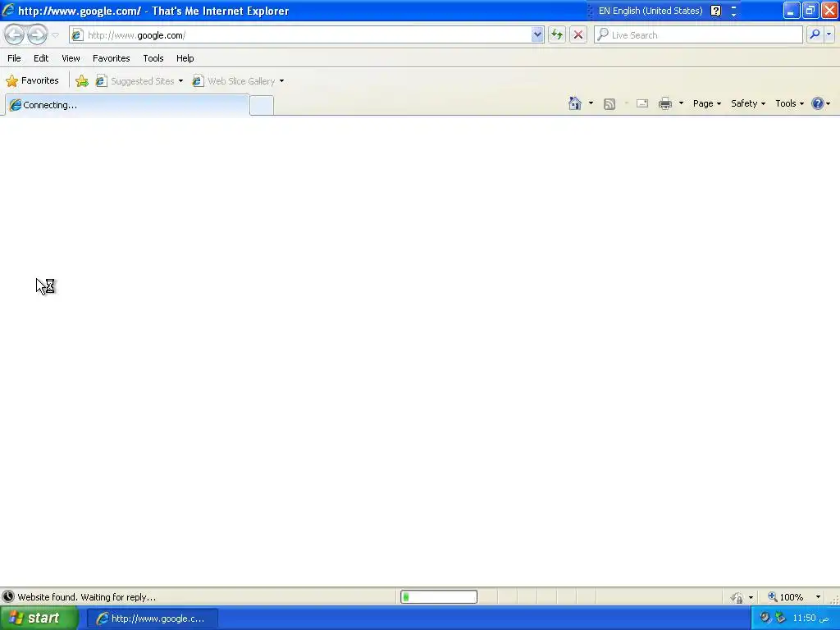
Task: Expand Web Slice Gallery dropdown arrow
Action: click(282, 81)
